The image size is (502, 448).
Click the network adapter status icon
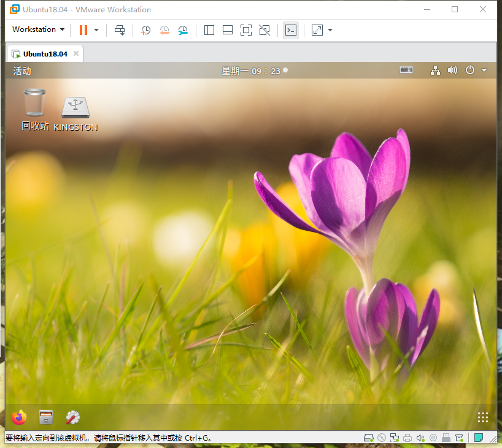395,438
